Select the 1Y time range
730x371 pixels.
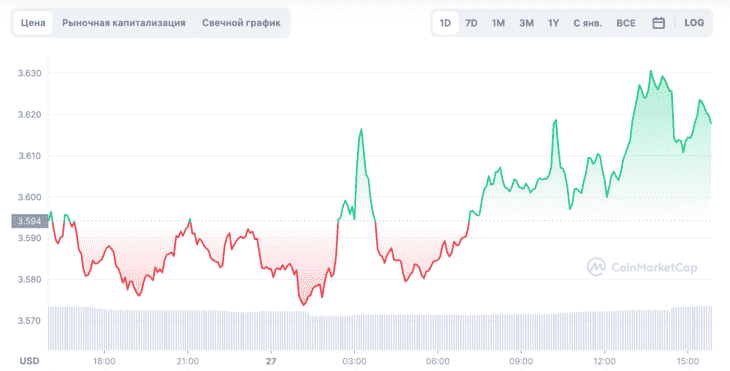553,23
